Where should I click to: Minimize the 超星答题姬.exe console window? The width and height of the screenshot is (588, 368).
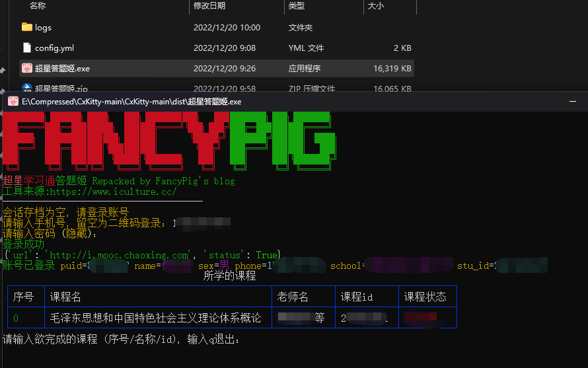[573, 102]
